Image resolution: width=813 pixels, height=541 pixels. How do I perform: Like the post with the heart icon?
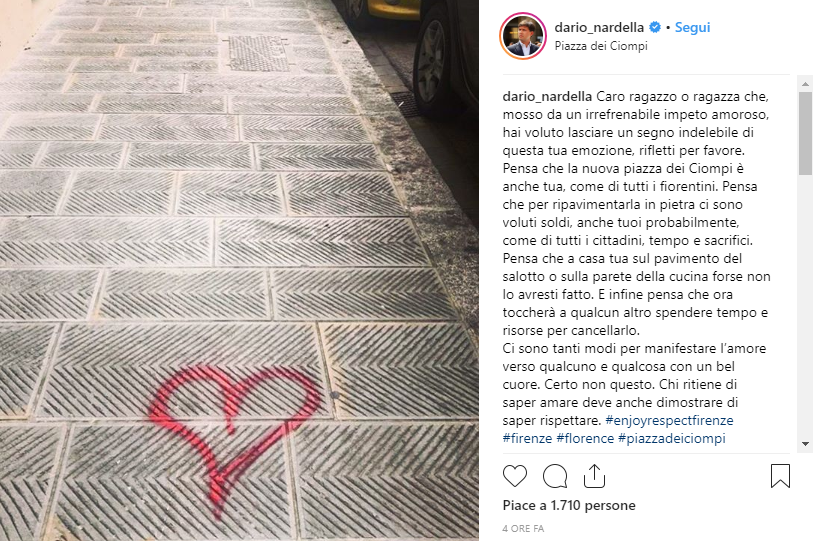pyautogui.click(x=515, y=476)
